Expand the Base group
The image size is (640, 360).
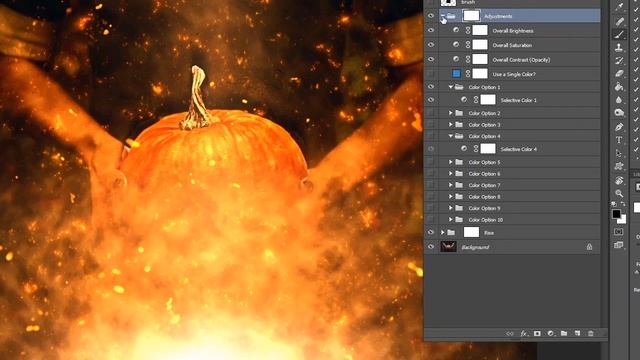click(x=442, y=232)
